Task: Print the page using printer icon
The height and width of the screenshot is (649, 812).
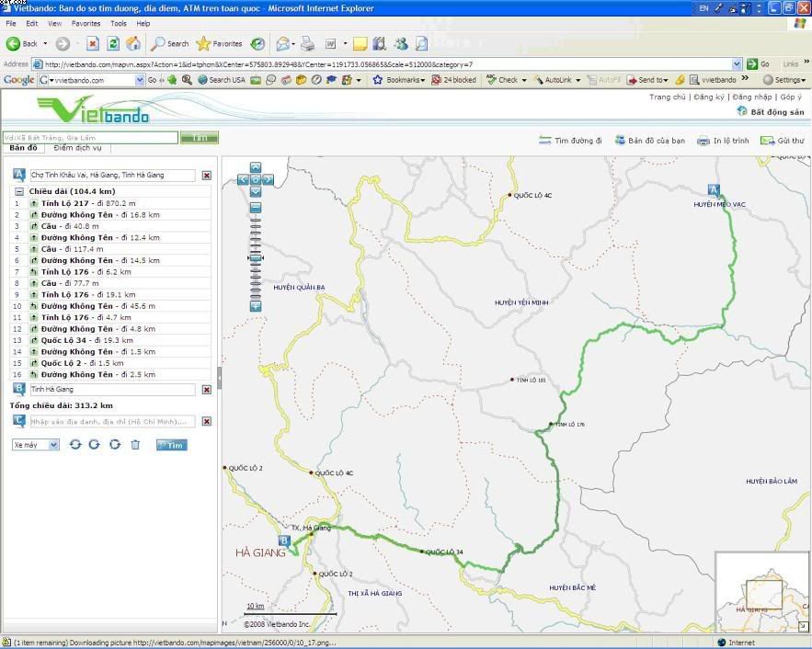Action: pyautogui.click(x=308, y=44)
